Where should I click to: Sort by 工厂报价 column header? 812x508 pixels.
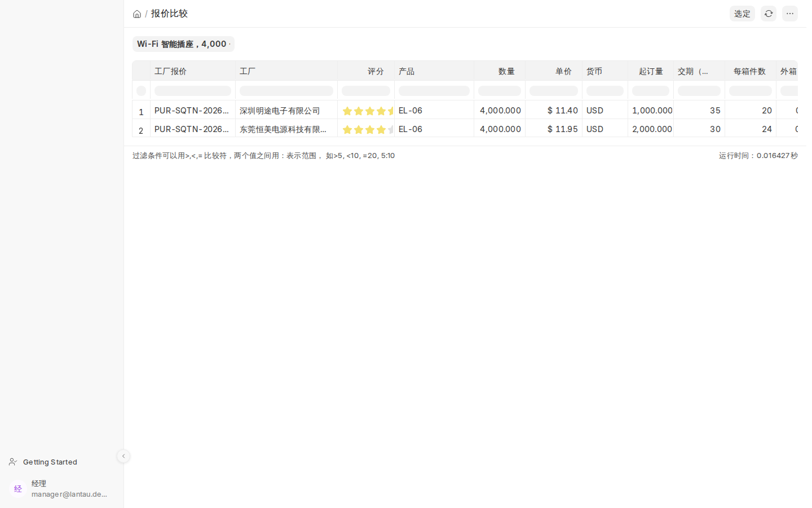coord(194,71)
